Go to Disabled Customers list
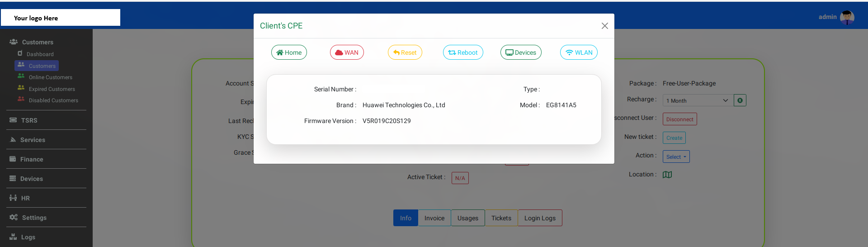The height and width of the screenshot is (247, 868). tap(53, 100)
